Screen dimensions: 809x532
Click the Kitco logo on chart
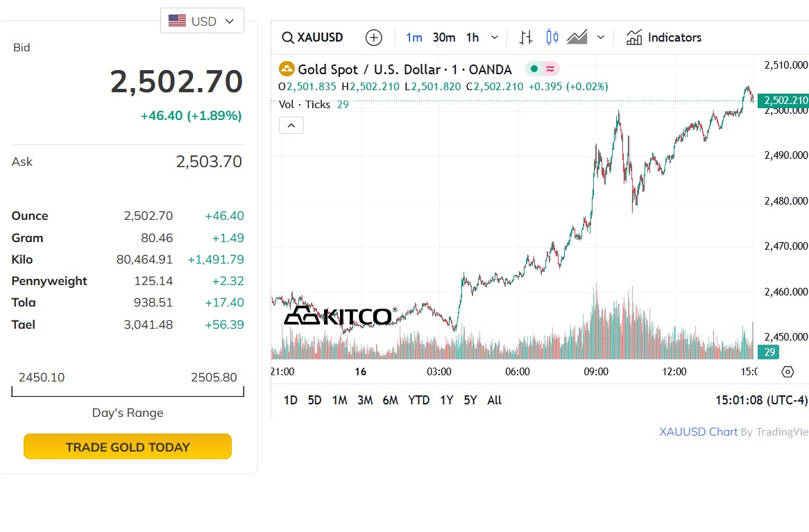tap(341, 316)
